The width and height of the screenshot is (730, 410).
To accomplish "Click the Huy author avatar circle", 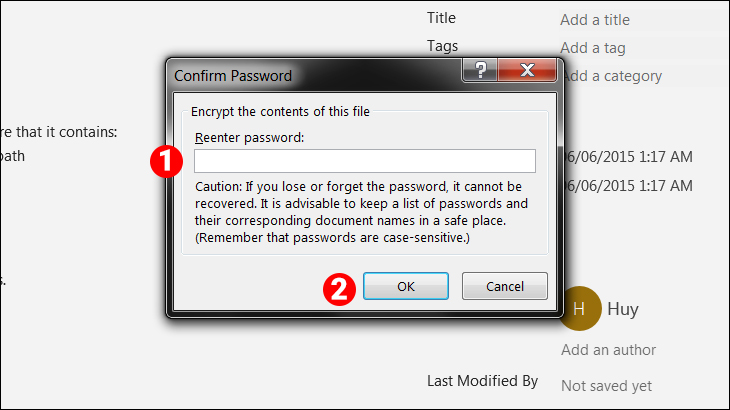I will (580, 309).
